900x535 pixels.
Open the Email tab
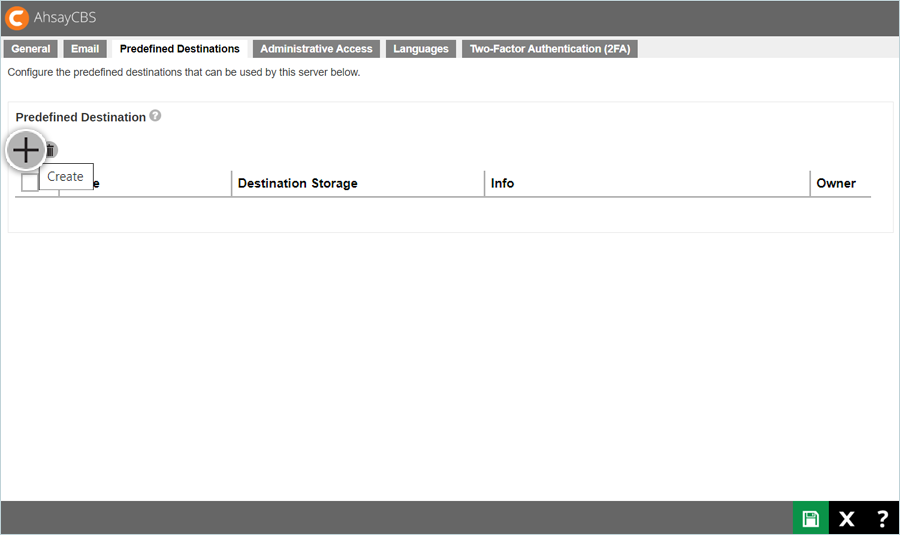tap(85, 49)
